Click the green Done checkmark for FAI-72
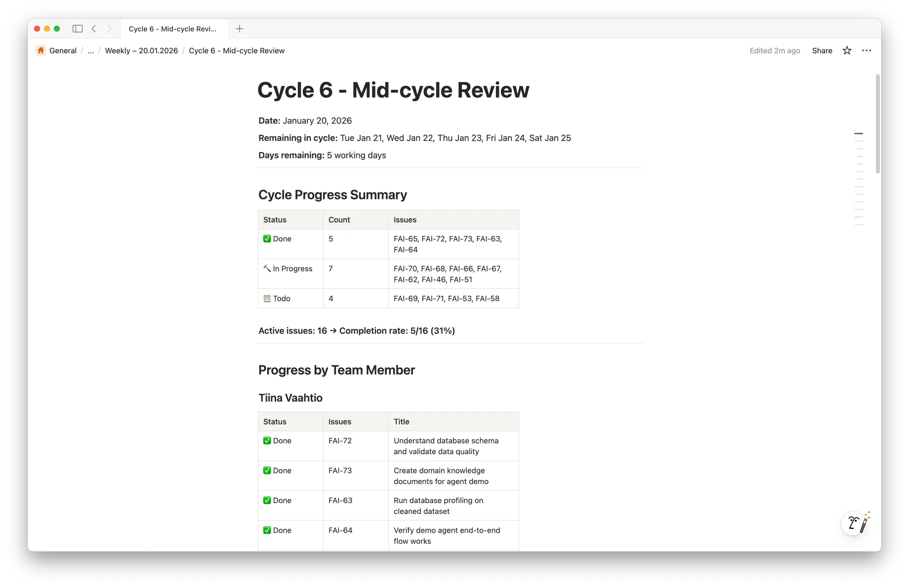 pyautogui.click(x=267, y=440)
